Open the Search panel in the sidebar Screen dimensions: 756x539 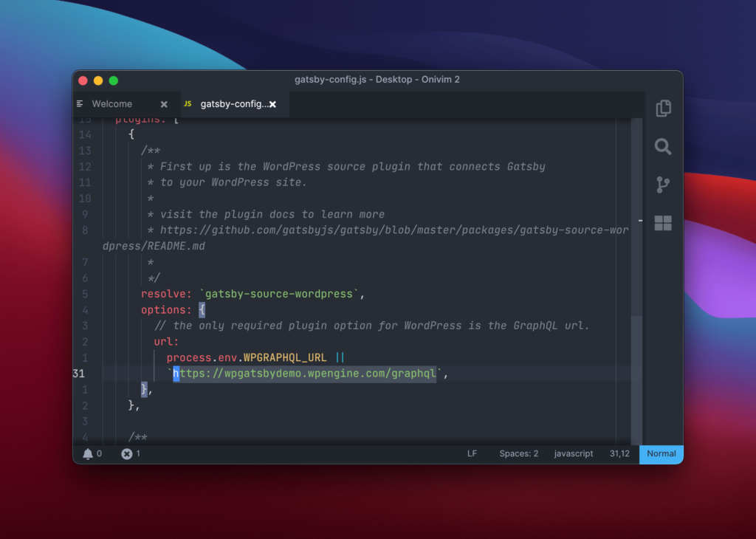point(662,147)
